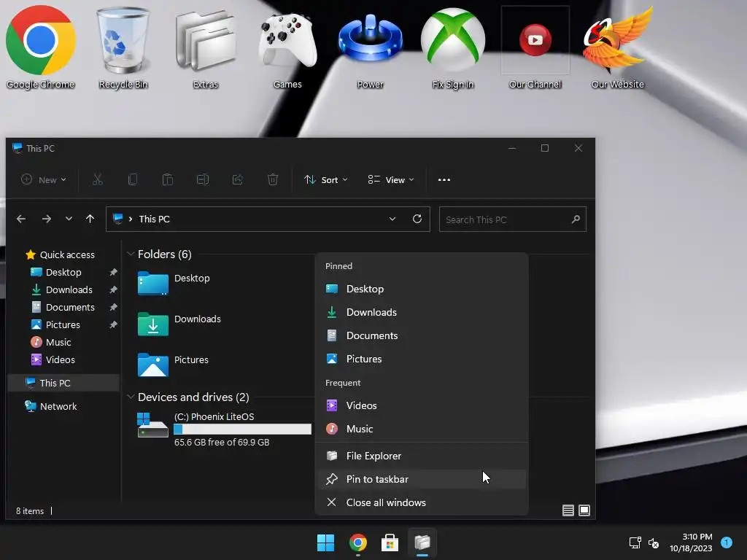Refresh the This PC view

[417, 219]
